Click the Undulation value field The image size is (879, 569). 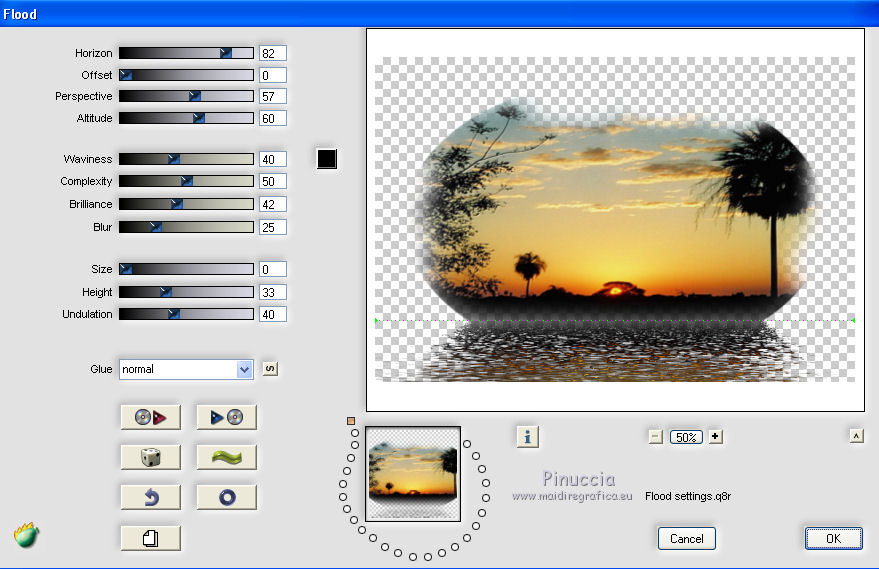pos(273,314)
